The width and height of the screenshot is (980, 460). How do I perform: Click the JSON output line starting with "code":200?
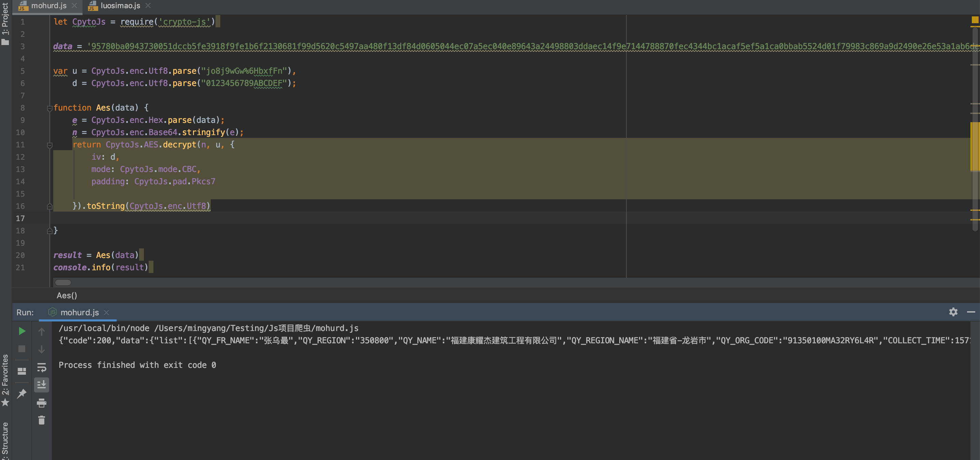pos(514,341)
